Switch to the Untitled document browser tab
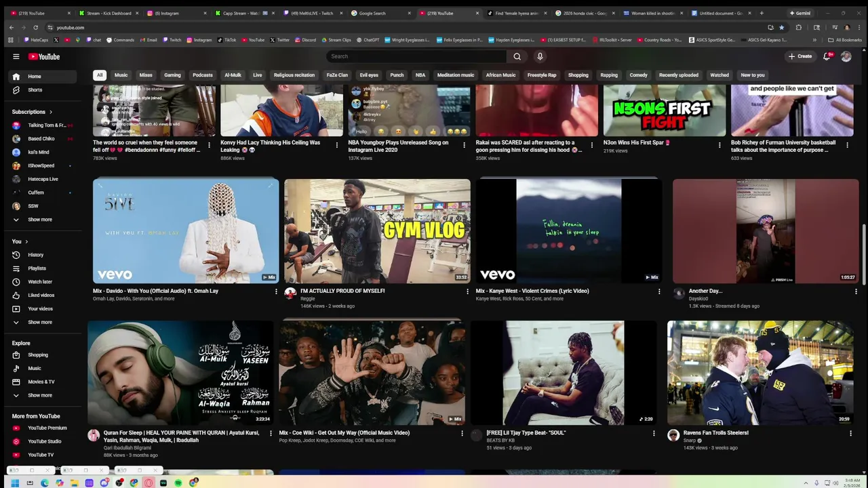Viewport: 868px width, 488px height. pos(720,13)
